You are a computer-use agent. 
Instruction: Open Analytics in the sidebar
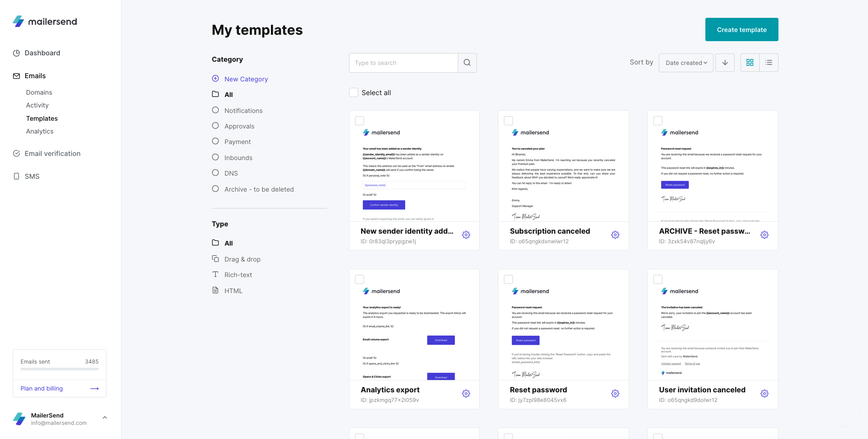click(40, 131)
